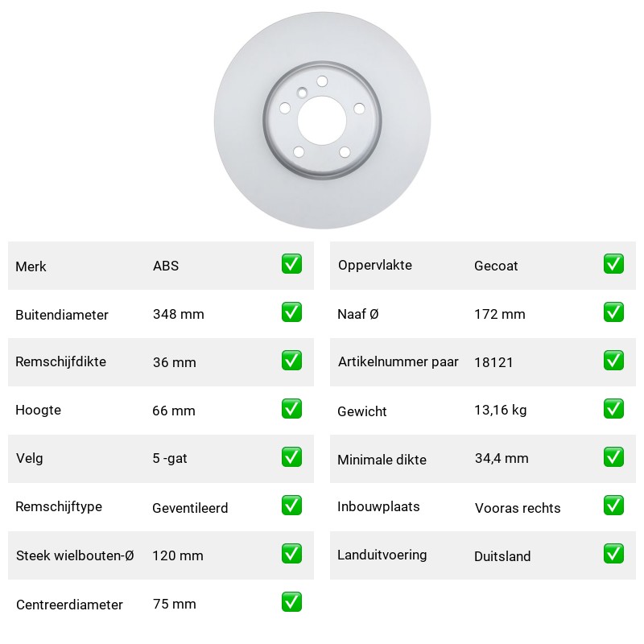The height and width of the screenshot is (644, 644).
Task: Click the brake disc product image
Action: pyautogui.click(x=322, y=120)
